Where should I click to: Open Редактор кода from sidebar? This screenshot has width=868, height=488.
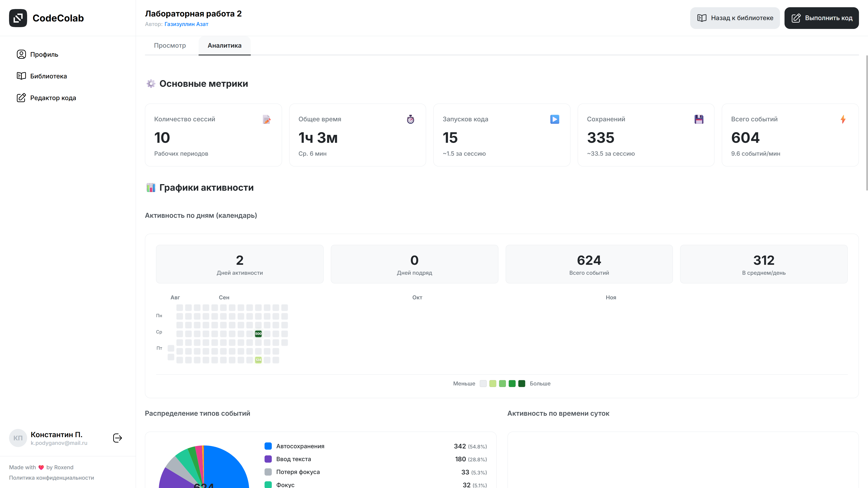click(x=53, y=98)
